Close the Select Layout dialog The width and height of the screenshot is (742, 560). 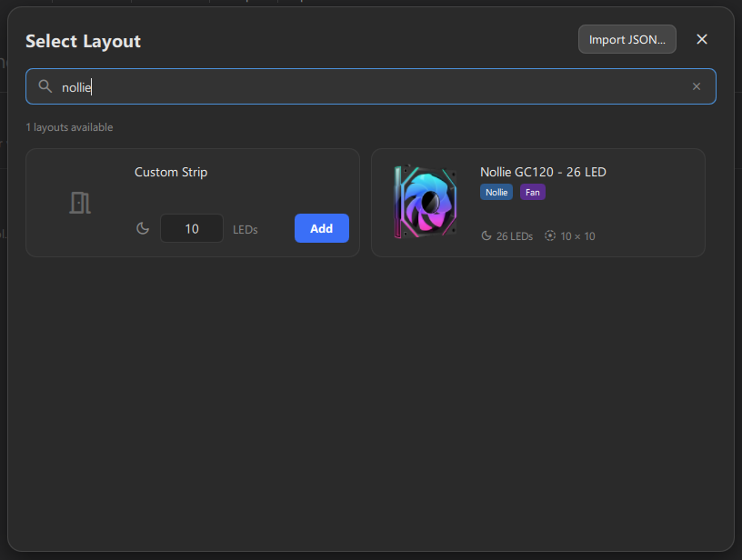point(702,39)
